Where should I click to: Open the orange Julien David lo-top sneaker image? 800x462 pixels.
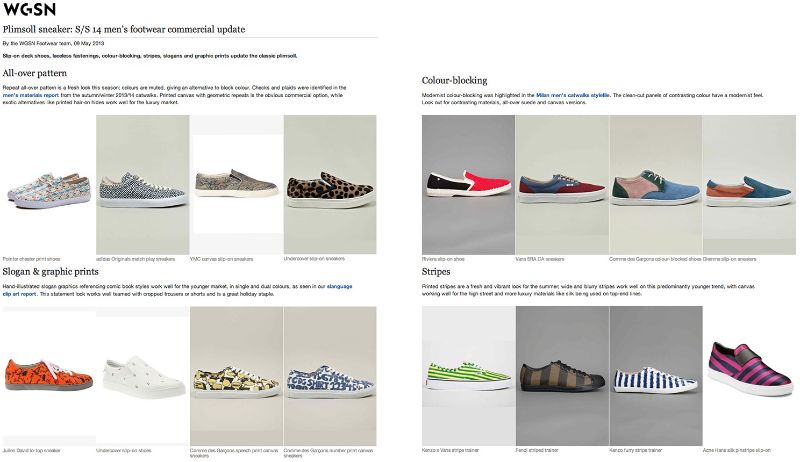pyautogui.click(x=48, y=376)
